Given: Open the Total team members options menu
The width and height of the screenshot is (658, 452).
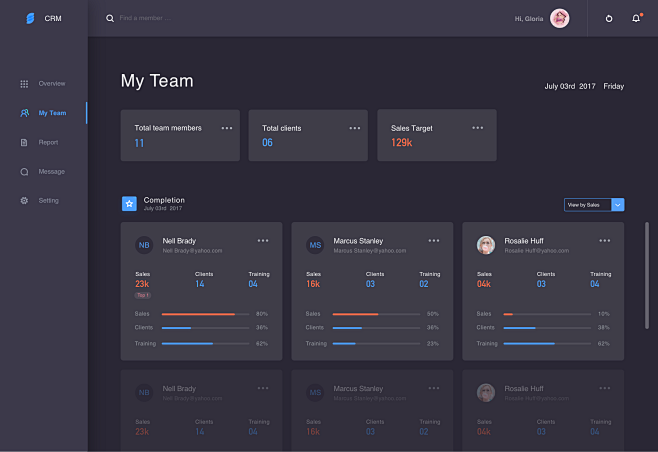Looking at the screenshot, I should click(x=227, y=128).
